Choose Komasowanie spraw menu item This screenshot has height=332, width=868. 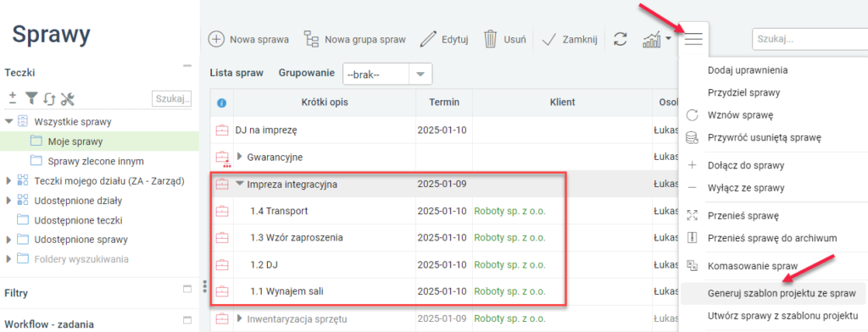point(753,266)
